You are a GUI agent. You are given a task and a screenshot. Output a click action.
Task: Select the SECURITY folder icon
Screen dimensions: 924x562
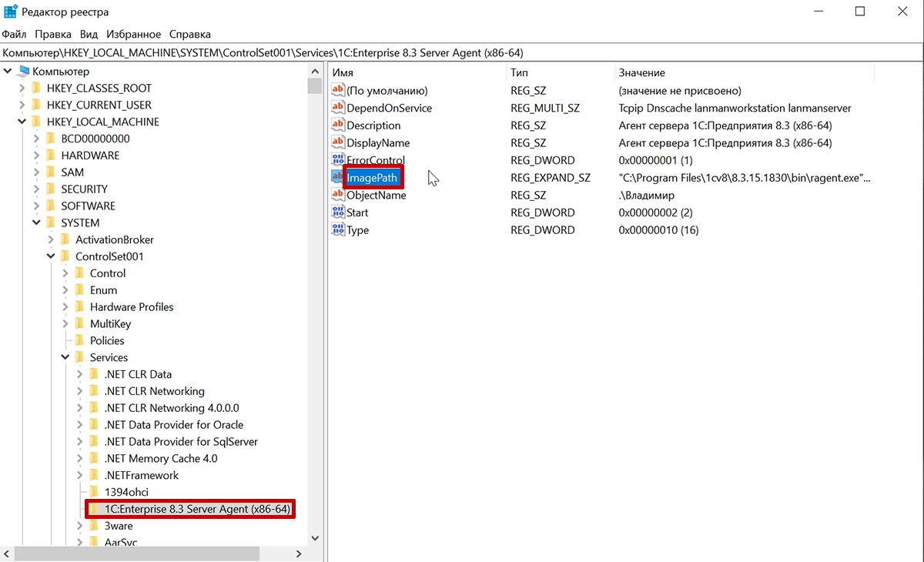50,189
